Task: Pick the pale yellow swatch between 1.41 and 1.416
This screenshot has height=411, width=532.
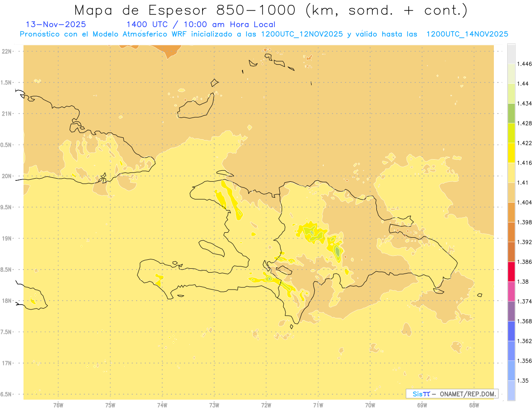Action: 511,172
